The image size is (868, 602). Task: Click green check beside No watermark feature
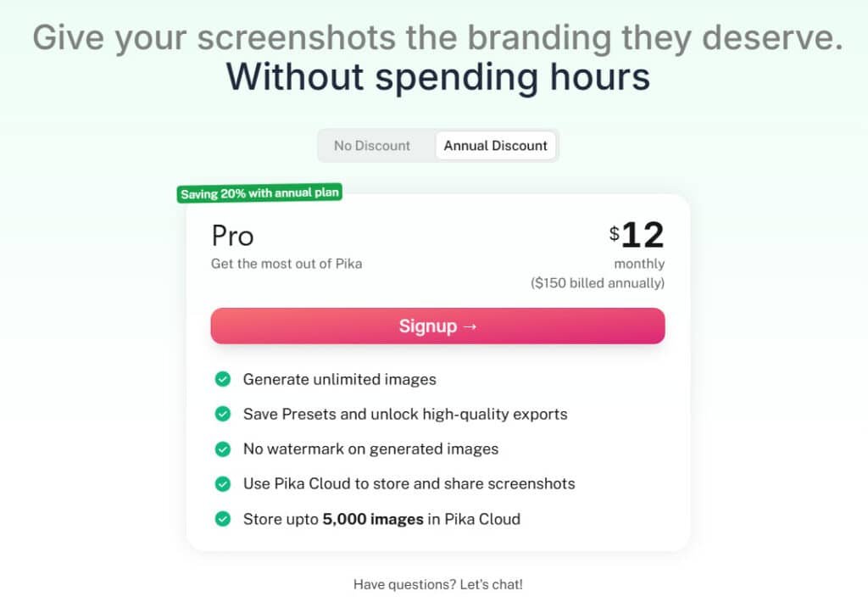[x=223, y=449]
